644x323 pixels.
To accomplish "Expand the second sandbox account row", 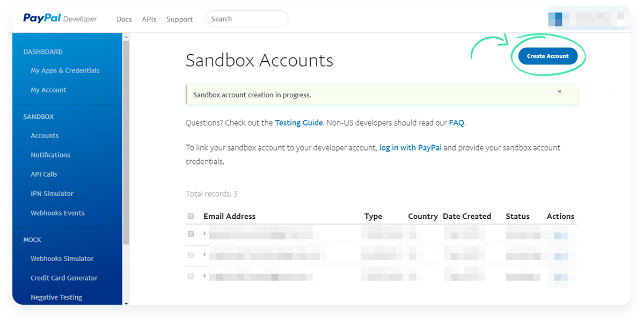I will point(204,255).
